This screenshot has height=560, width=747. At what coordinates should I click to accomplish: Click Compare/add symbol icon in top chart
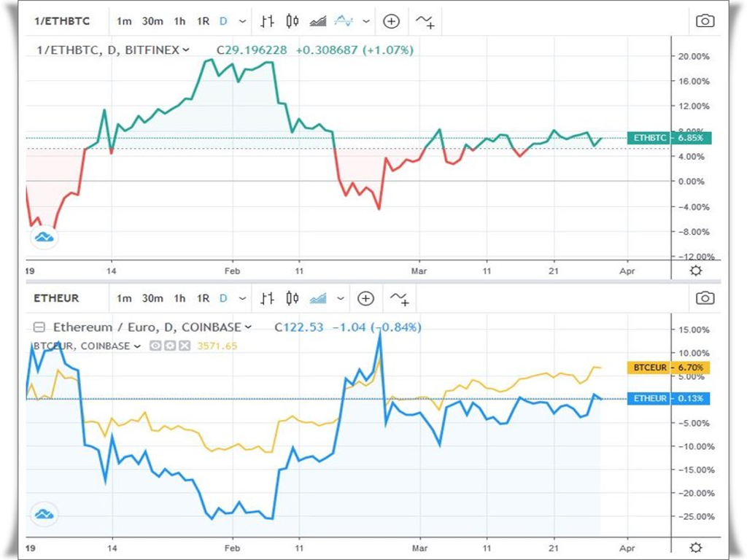[392, 21]
